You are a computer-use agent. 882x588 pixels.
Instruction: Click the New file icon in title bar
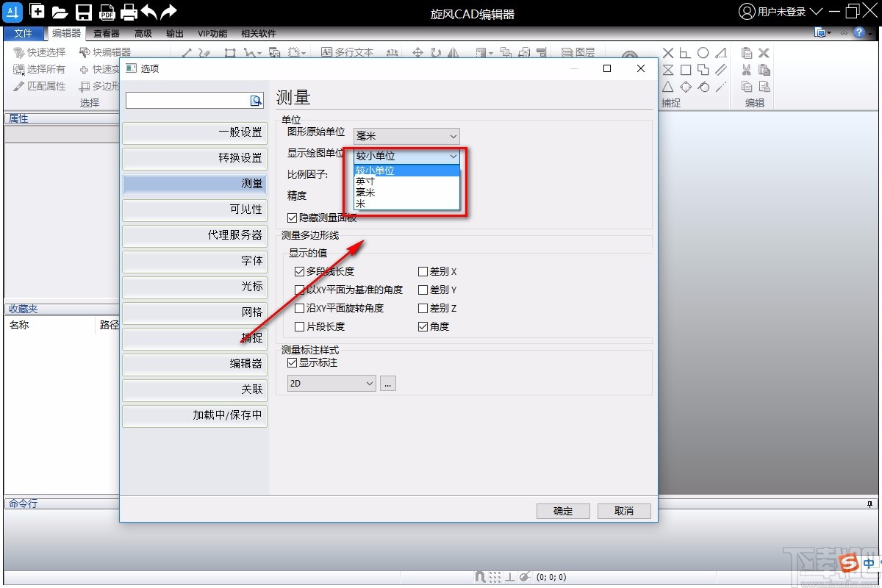36,11
